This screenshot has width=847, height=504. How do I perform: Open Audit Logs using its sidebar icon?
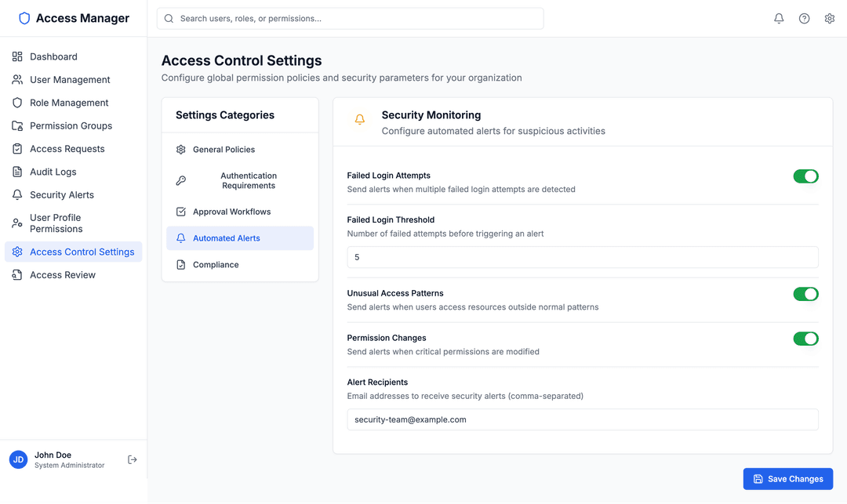[x=17, y=172]
